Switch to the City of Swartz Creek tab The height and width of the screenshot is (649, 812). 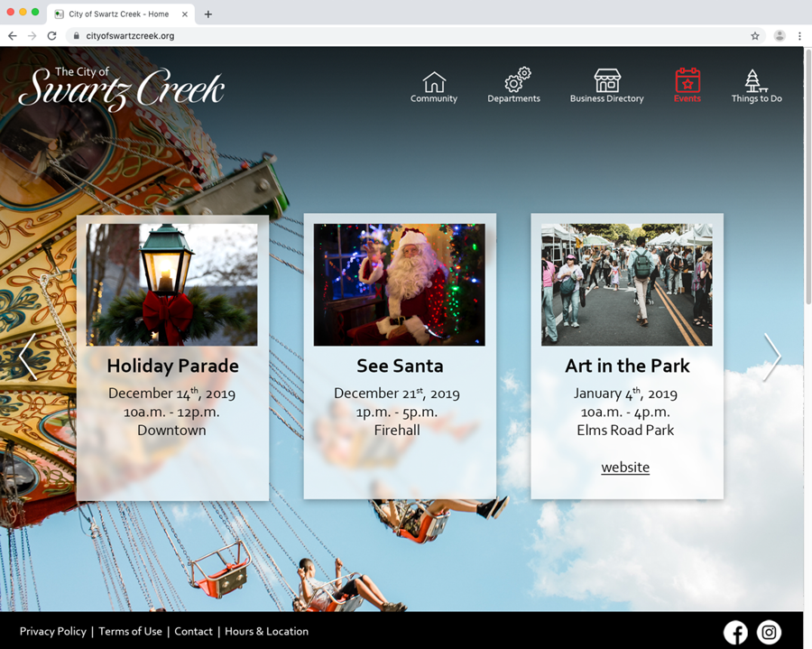(117, 14)
